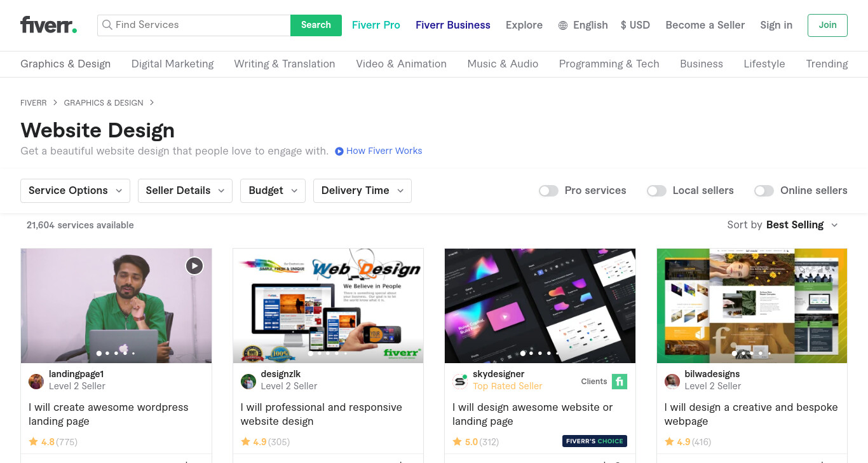
Task: Expand the Seller Details filter
Action: [185, 191]
